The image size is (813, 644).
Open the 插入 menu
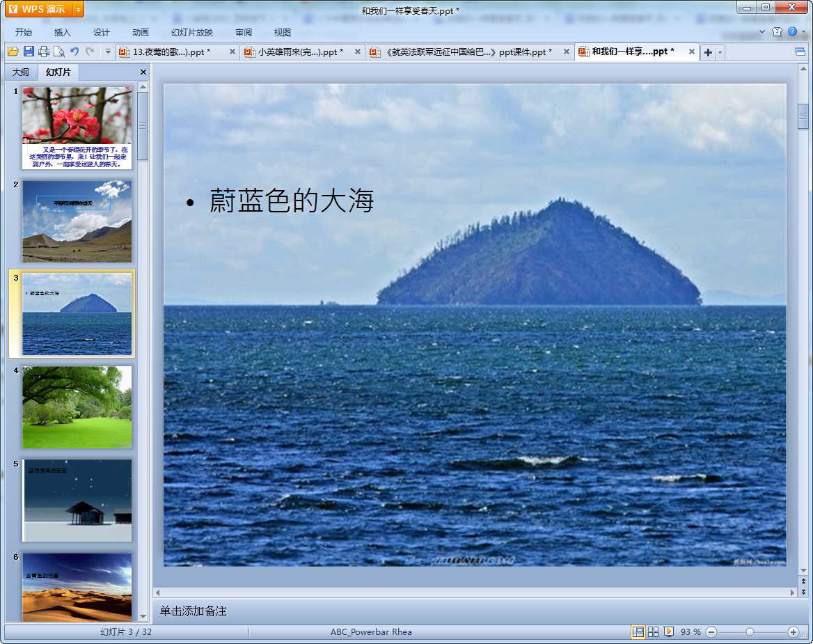(62, 32)
